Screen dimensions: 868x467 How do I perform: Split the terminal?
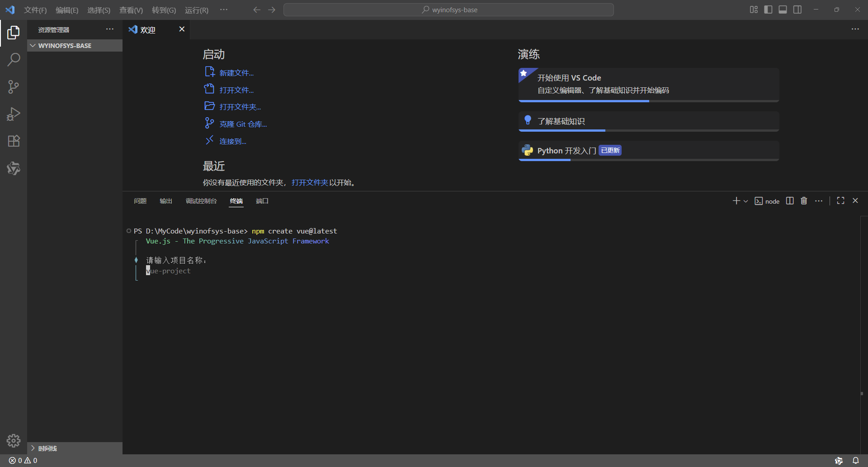[x=790, y=200]
